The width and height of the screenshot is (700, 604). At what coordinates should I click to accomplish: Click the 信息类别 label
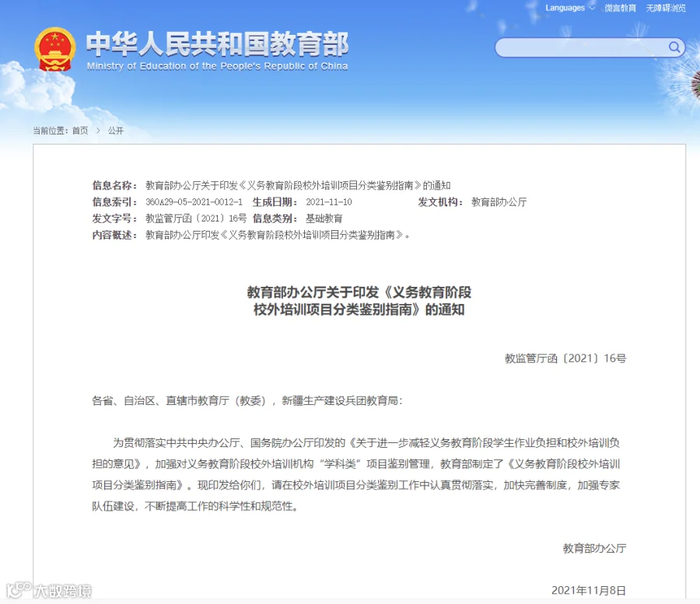pos(275,218)
